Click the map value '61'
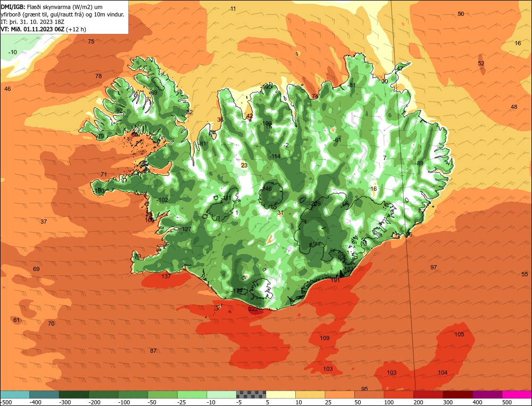Viewport: 532px width, 406px height. tap(16, 320)
